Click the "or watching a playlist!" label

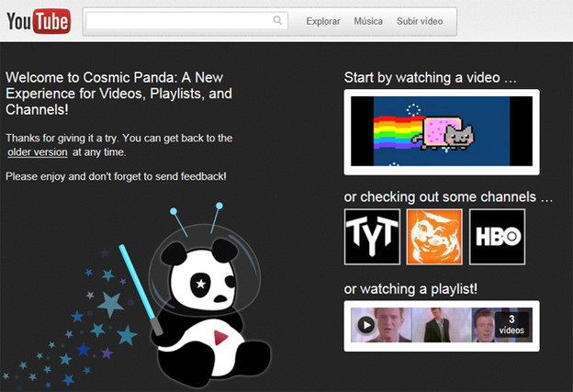click(x=410, y=289)
